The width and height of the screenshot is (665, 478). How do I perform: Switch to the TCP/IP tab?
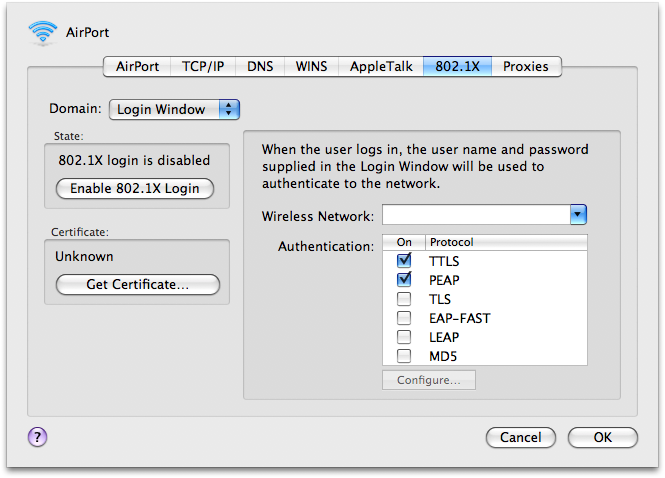[x=203, y=67]
